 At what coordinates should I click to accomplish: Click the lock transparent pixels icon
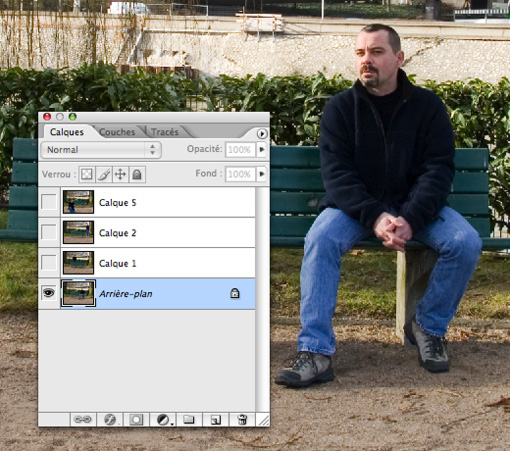pos(87,174)
